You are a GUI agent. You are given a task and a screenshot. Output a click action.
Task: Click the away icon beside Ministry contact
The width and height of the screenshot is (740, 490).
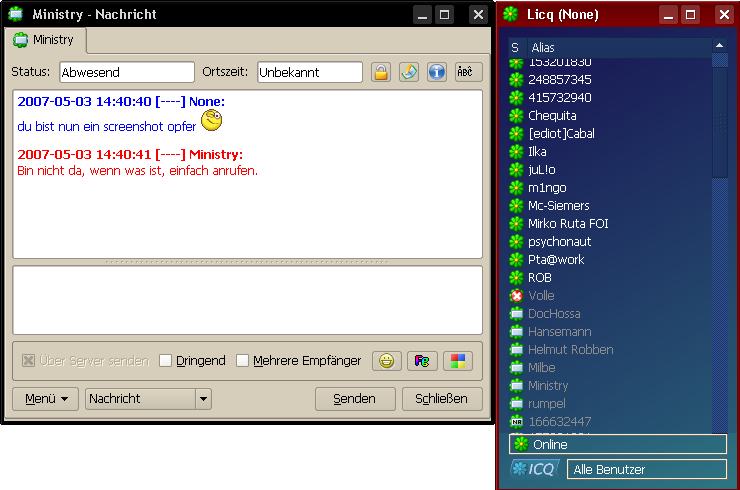516,386
